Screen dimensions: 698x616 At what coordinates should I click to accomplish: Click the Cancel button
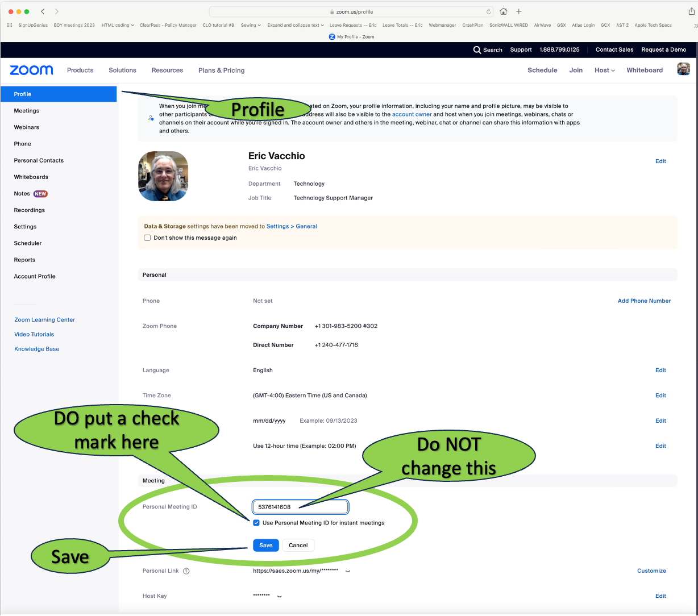pyautogui.click(x=298, y=546)
